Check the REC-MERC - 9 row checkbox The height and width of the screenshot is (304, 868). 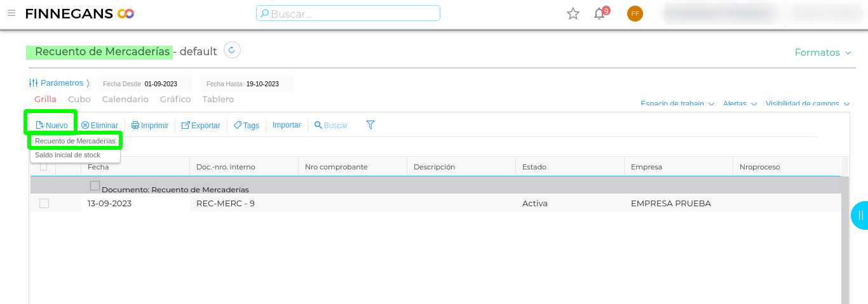(44, 203)
